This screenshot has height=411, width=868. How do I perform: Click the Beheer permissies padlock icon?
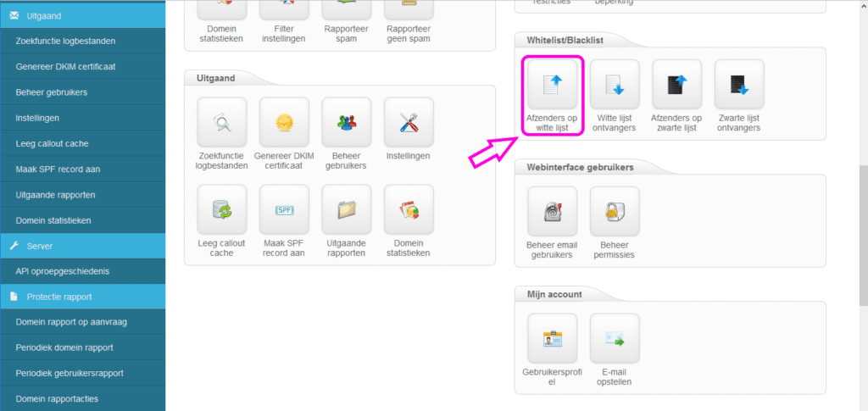tap(615, 212)
